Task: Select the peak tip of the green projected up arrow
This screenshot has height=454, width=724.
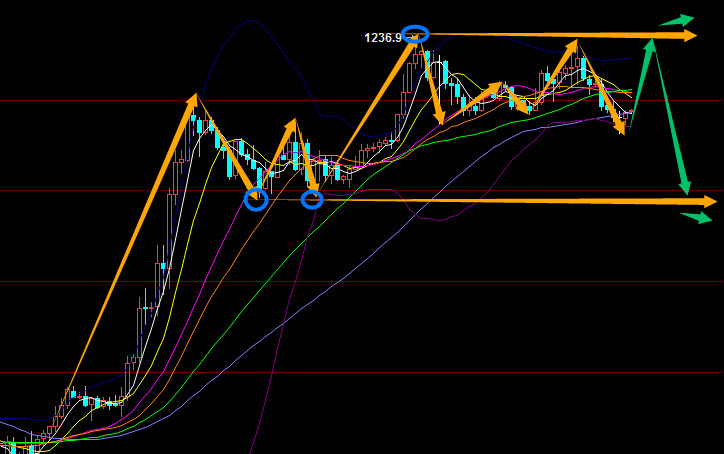Action: 651,45
